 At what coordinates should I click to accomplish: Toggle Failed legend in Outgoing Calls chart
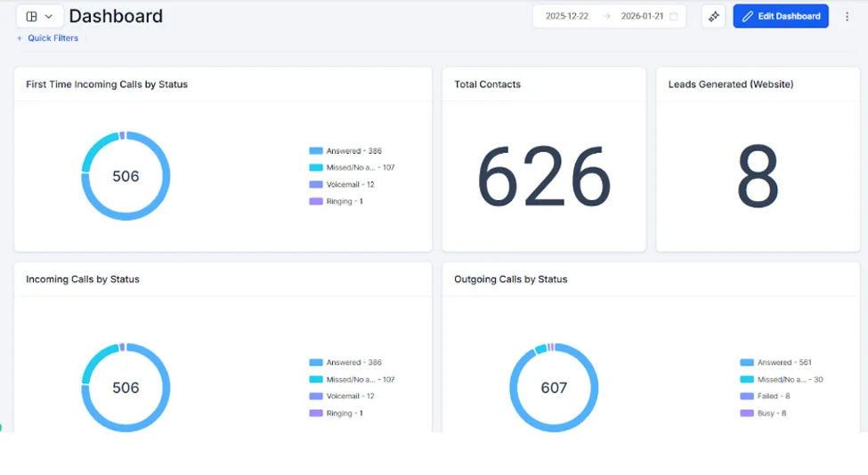click(x=773, y=397)
